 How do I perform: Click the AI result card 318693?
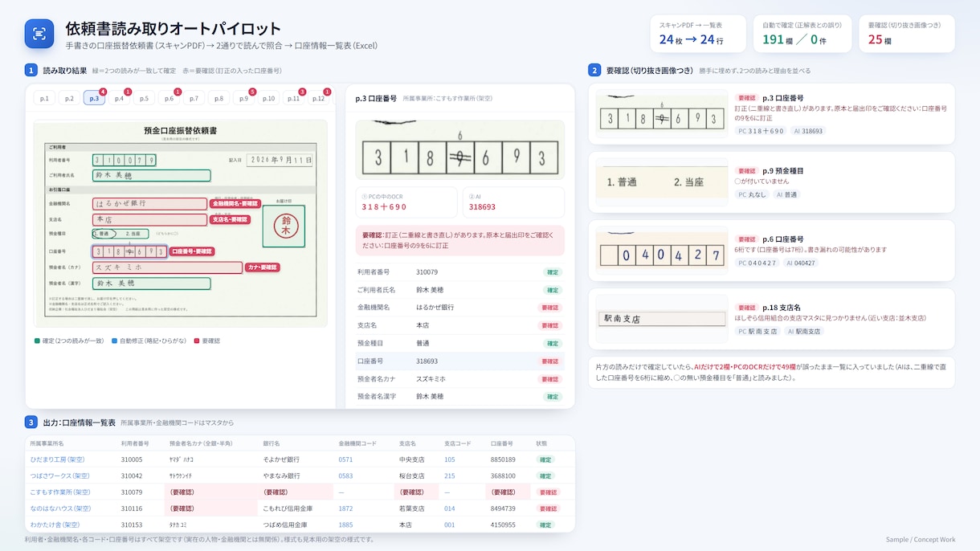tap(513, 202)
